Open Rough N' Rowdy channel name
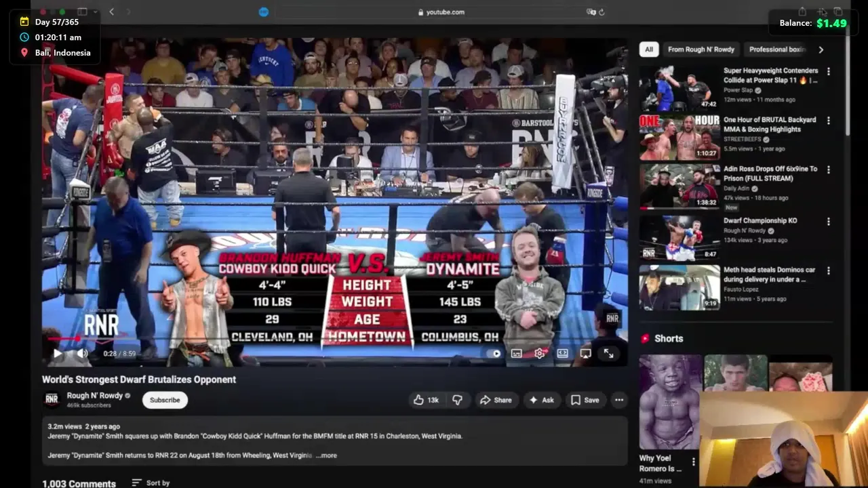Screen dimensions: 868x488 [94, 396]
